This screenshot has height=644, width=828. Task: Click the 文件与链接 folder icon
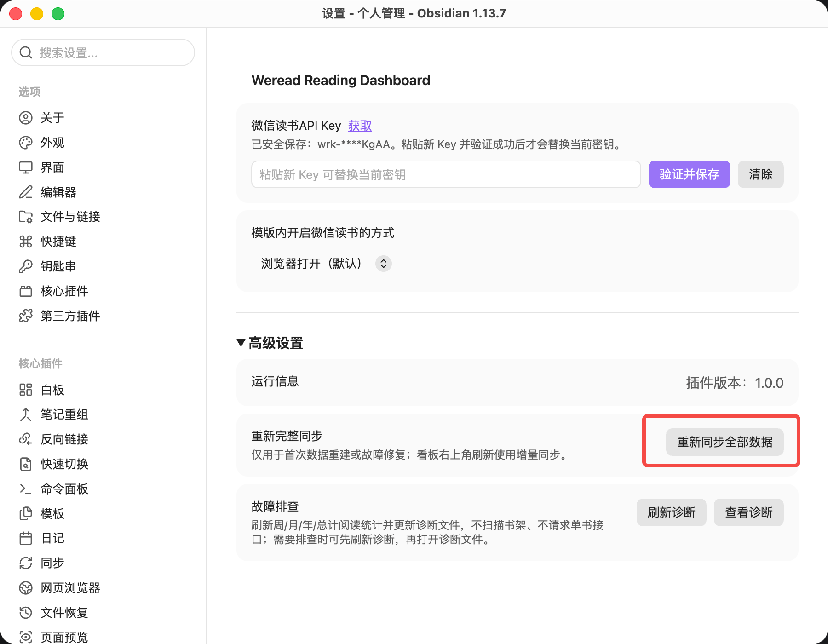click(x=26, y=217)
